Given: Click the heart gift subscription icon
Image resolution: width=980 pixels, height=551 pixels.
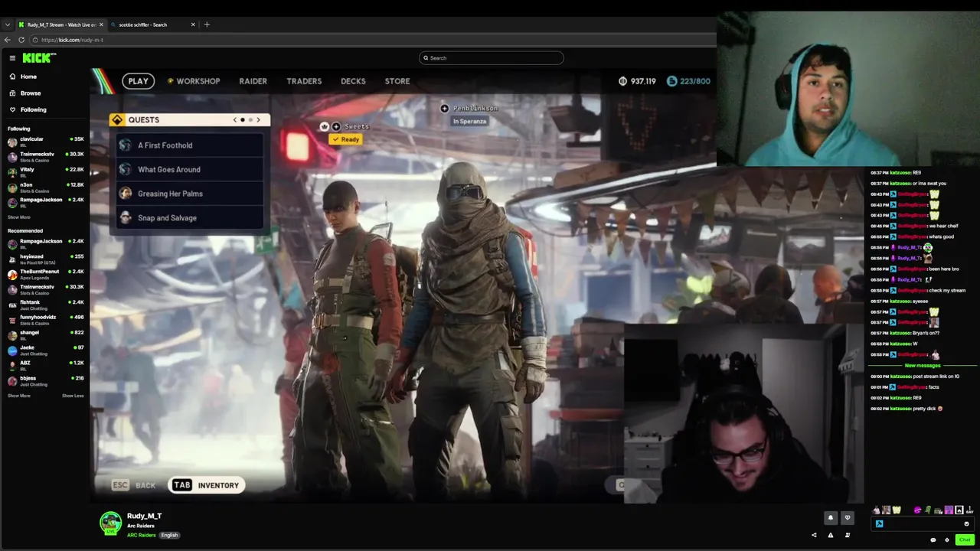Looking at the screenshot, I should 847,518.
